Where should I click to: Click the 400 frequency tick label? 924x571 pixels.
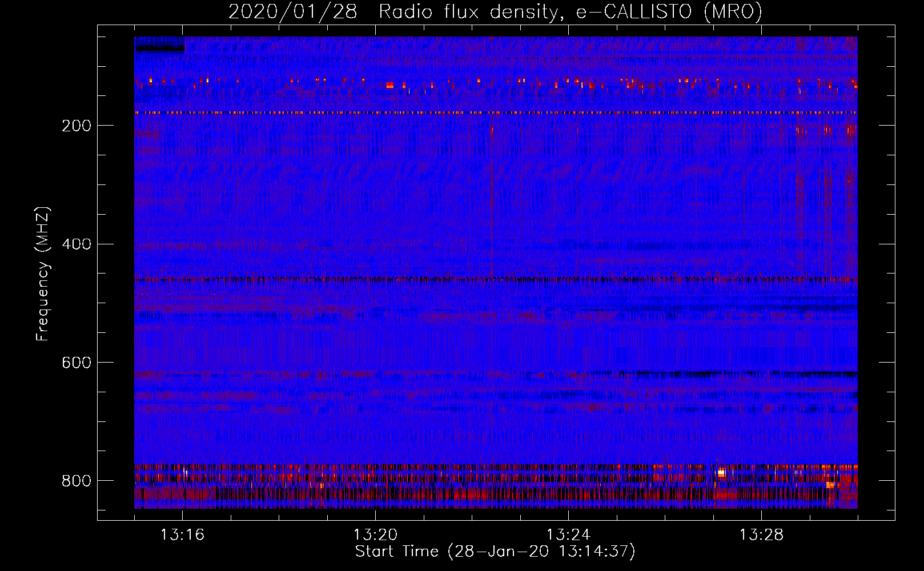(x=76, y=244)
